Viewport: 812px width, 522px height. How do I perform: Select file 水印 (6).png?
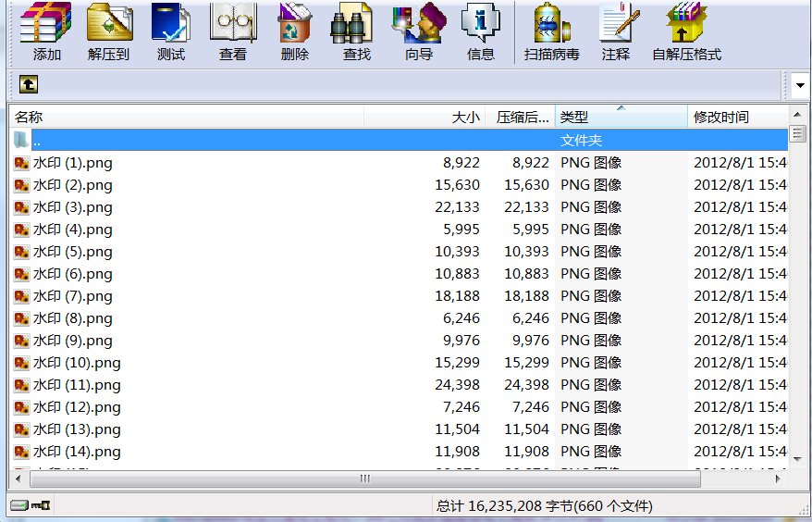click(400, 274)
